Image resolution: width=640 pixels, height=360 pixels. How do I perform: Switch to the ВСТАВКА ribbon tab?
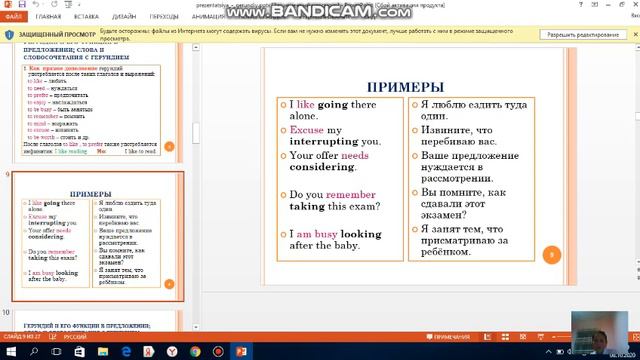tap(86, 17)
